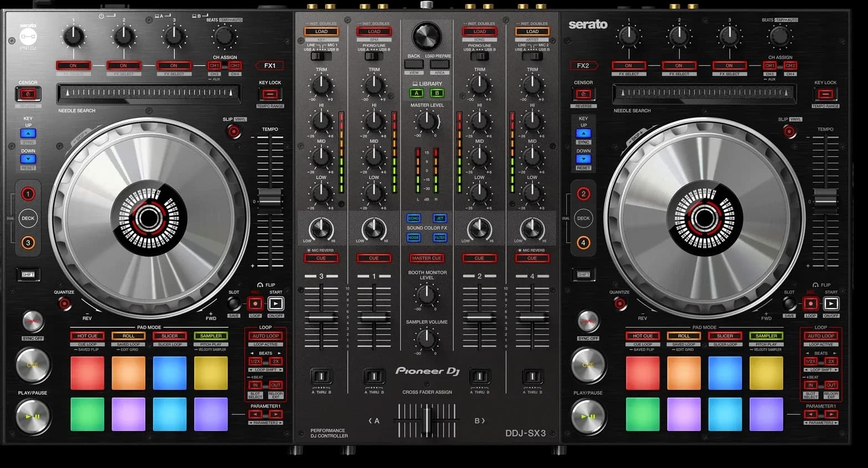Click the KEY DOWN button on the right deck
This screenshot has width=868, height=468.
pyautogui.click(x=583, y=159)
